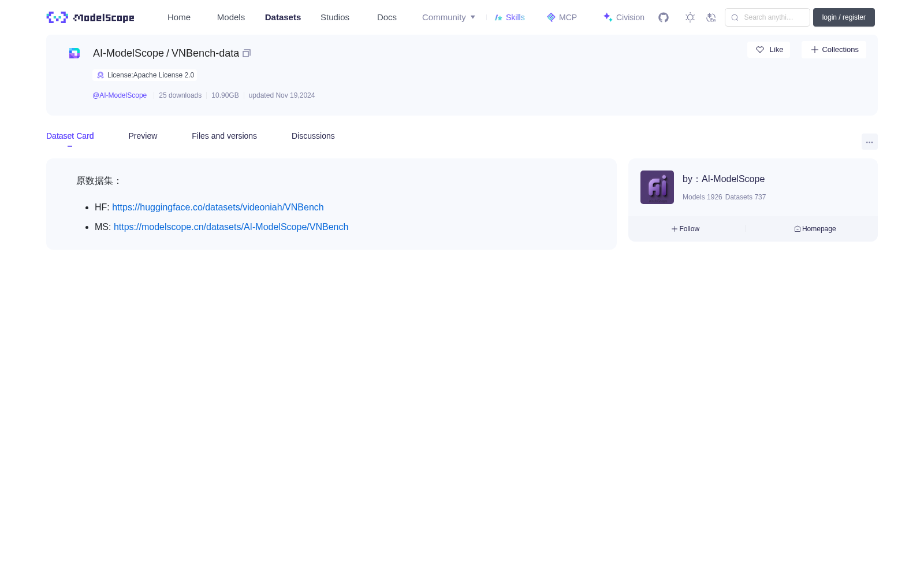
Task: Toggle the light/dark theme sun icon
Action: (690, 17)
